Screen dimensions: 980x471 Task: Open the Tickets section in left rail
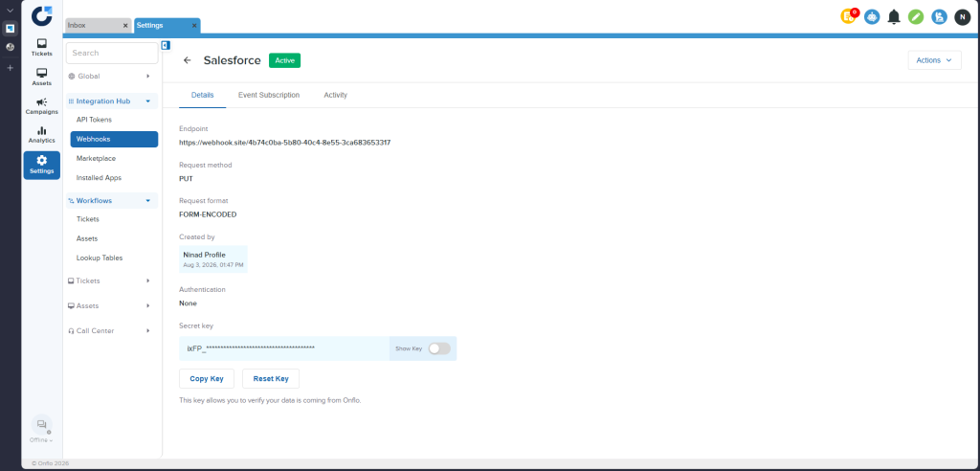point(42,48)
